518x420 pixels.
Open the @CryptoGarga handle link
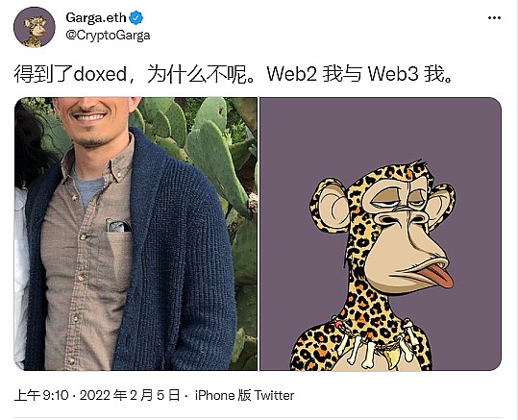108,35
